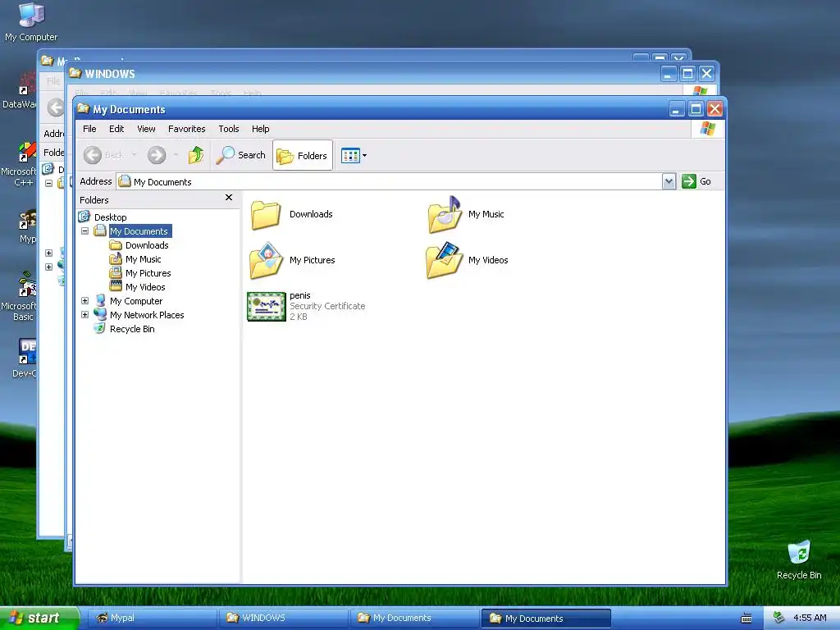Open the Back history dropdown arrow
840x630 pixels.
134,155
